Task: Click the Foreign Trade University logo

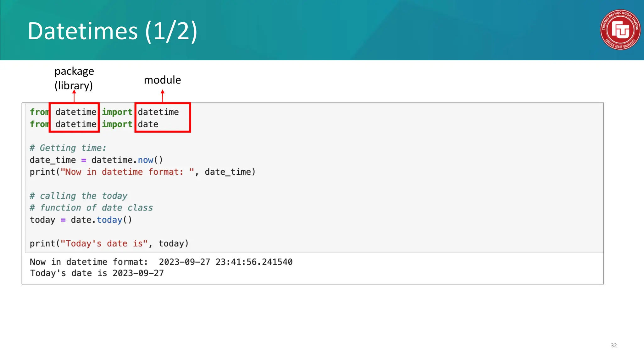Action: coord(620,30)
